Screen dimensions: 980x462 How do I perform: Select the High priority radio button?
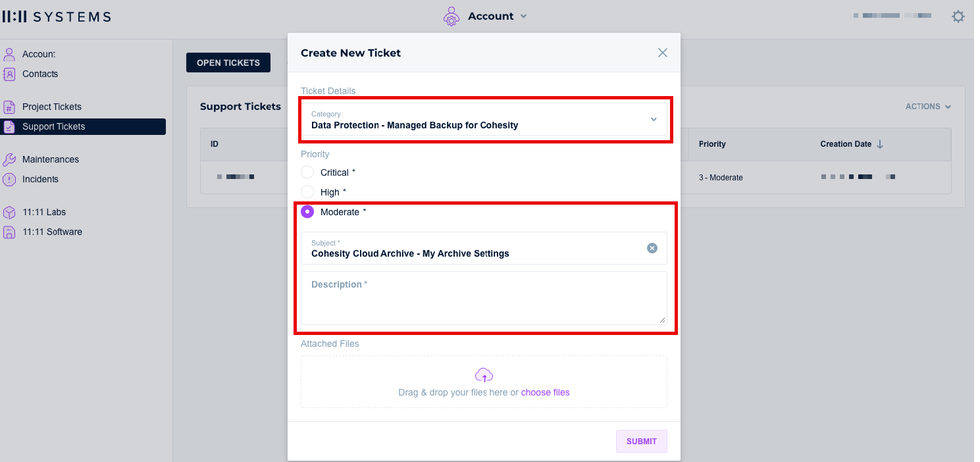coord(307,192)
